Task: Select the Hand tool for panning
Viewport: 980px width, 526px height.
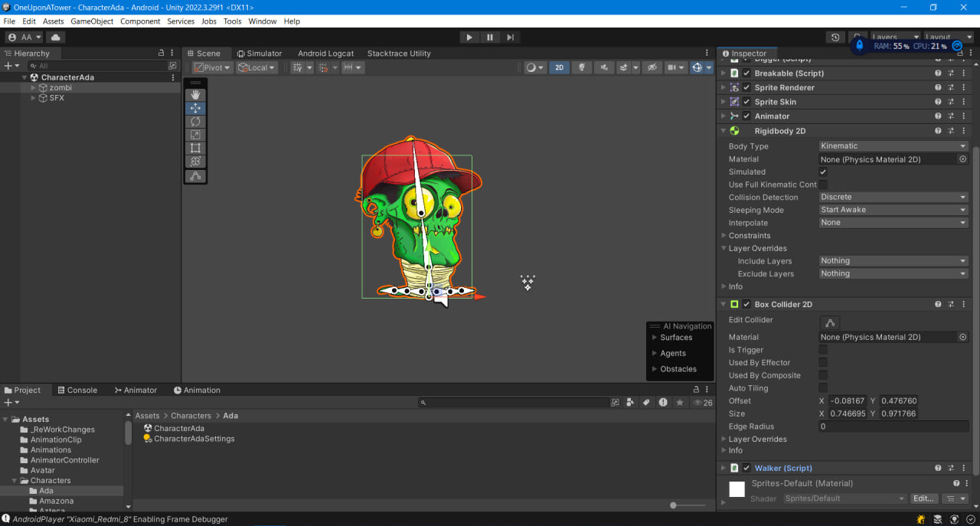Action: coord(196,94)
